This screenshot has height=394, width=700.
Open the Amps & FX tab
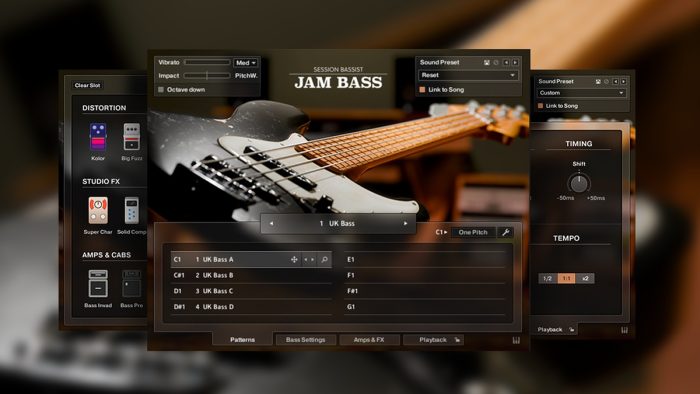pyautogui.click(x=369, y=340)
